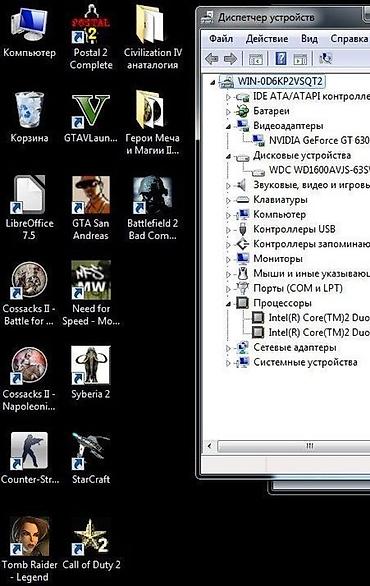Click the action pane toolbar icon

(300, 59)
